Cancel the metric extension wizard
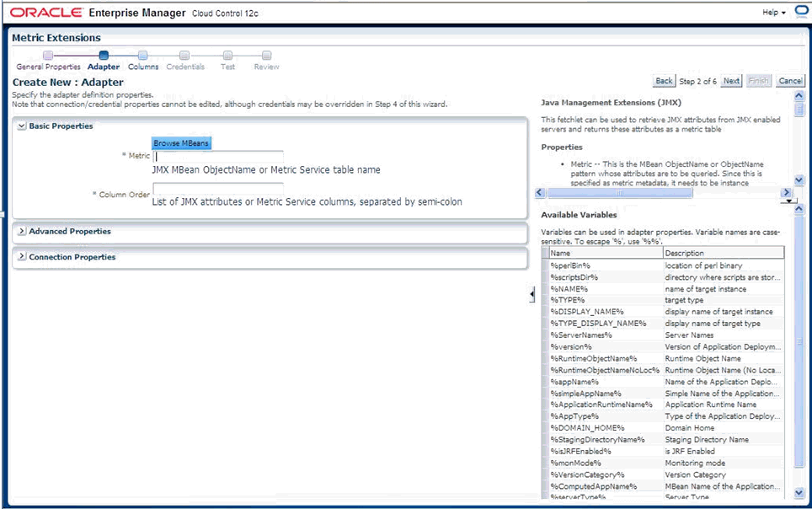812x509 pixels. pos(790,81)
